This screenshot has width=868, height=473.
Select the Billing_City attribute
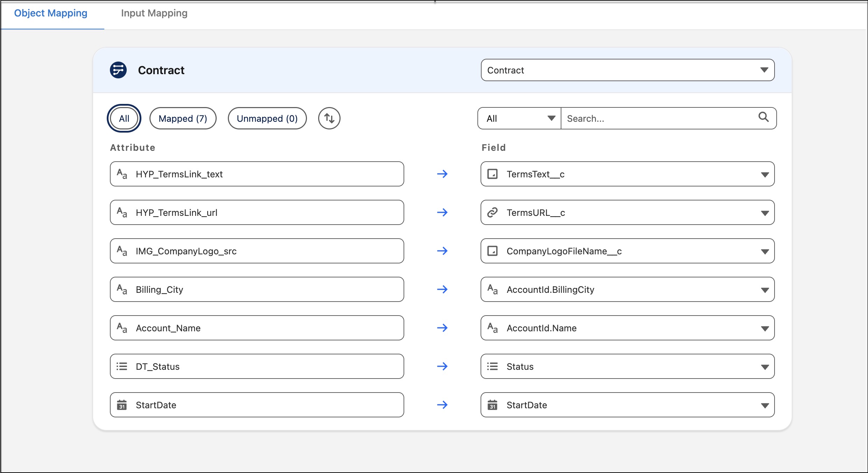(257, 289)
